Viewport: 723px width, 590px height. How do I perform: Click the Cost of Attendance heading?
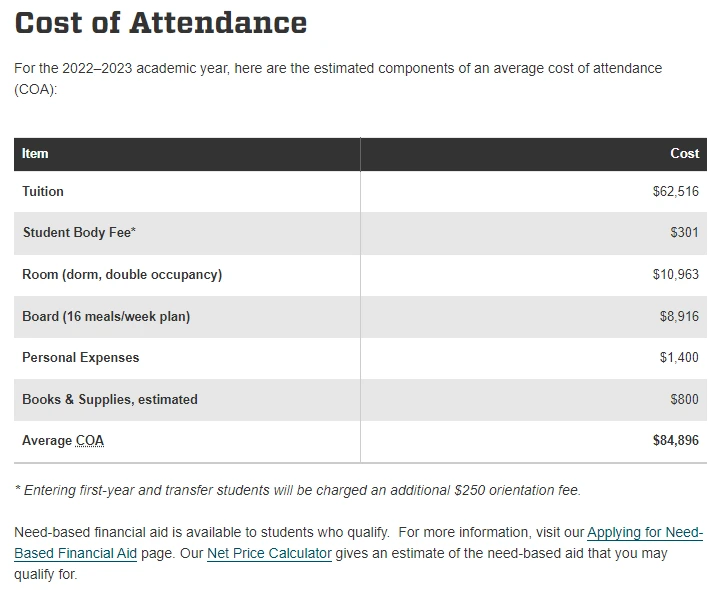tap(161, 23)
